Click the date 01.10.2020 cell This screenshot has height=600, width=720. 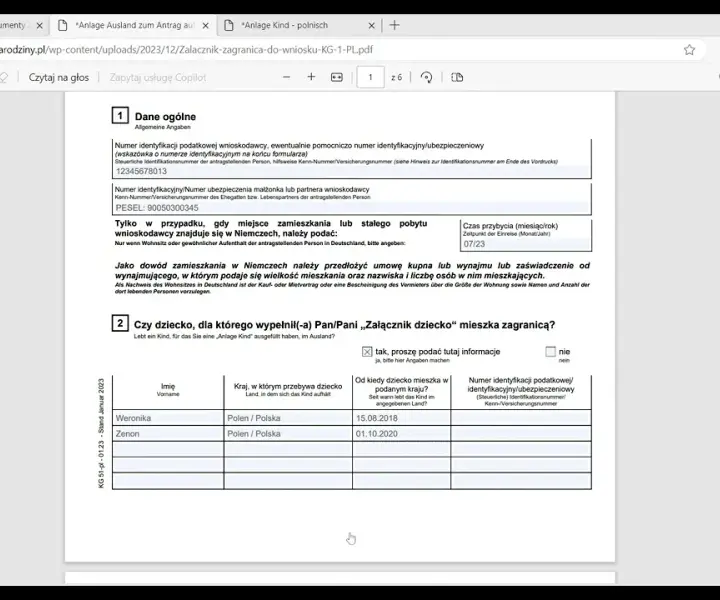(402, 433)
